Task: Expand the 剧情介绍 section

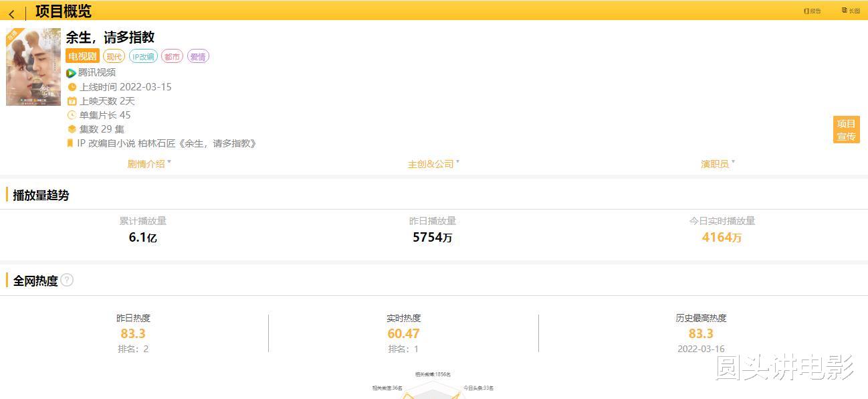Action: coord(149,163)
